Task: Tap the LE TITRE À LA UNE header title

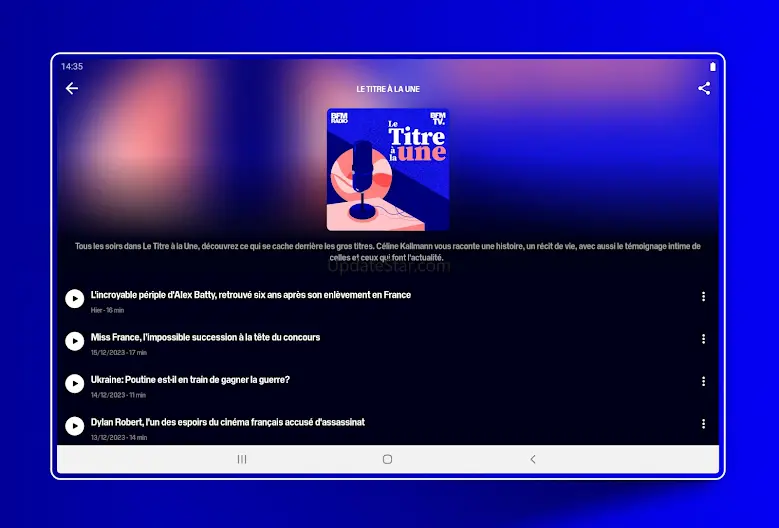Action: tap(388, 89)
